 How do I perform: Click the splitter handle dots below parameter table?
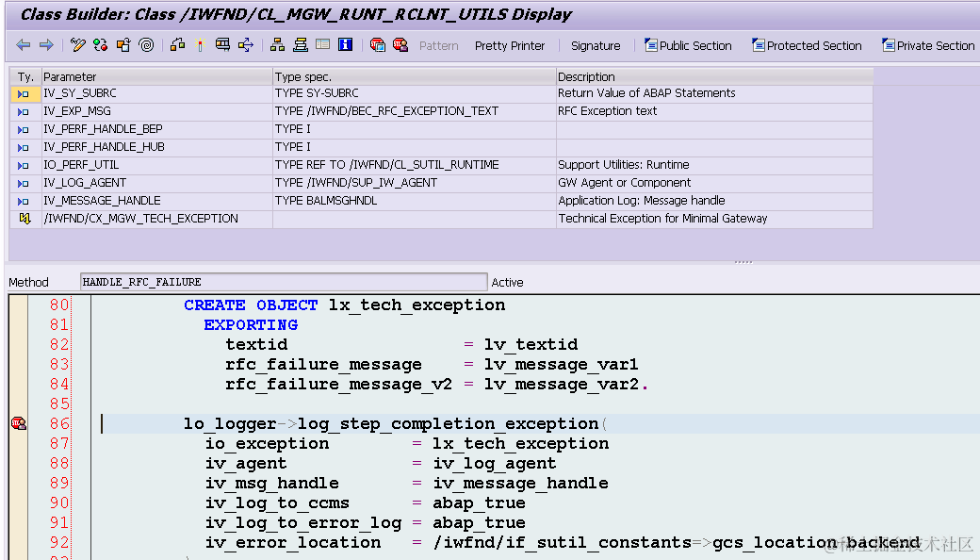coord(743,262)
